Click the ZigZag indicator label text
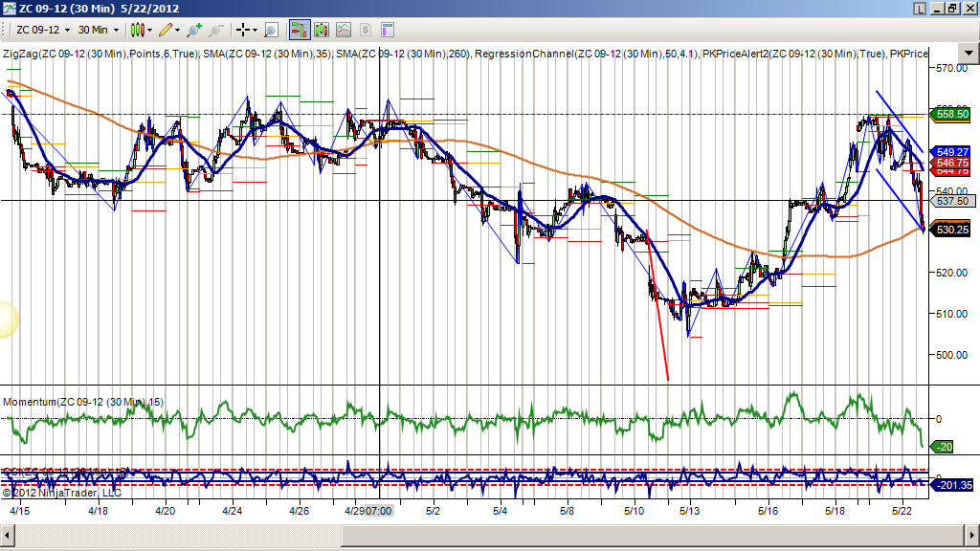 (100, 54)
